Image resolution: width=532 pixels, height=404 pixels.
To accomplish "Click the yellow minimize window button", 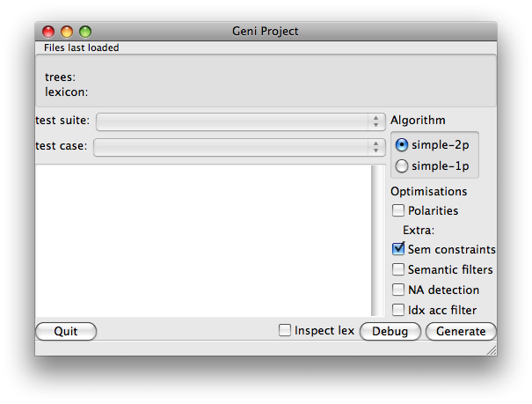I will pyautogui.click(x=67, y=32).
